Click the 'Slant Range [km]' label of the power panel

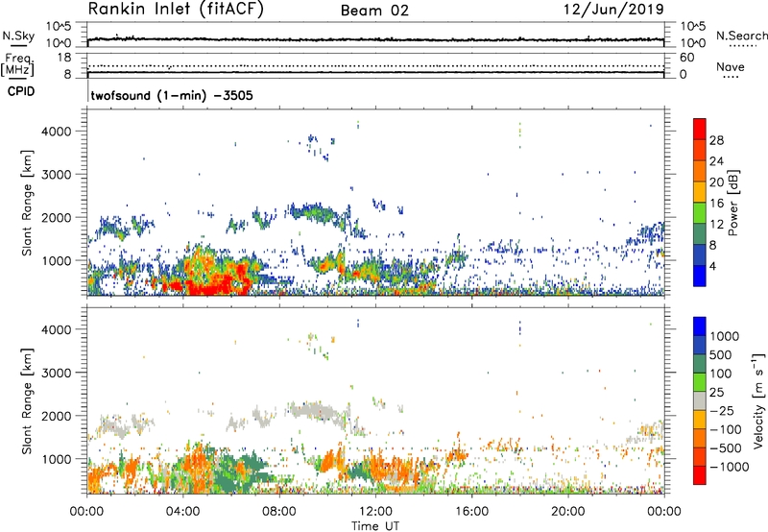[27, 203]
